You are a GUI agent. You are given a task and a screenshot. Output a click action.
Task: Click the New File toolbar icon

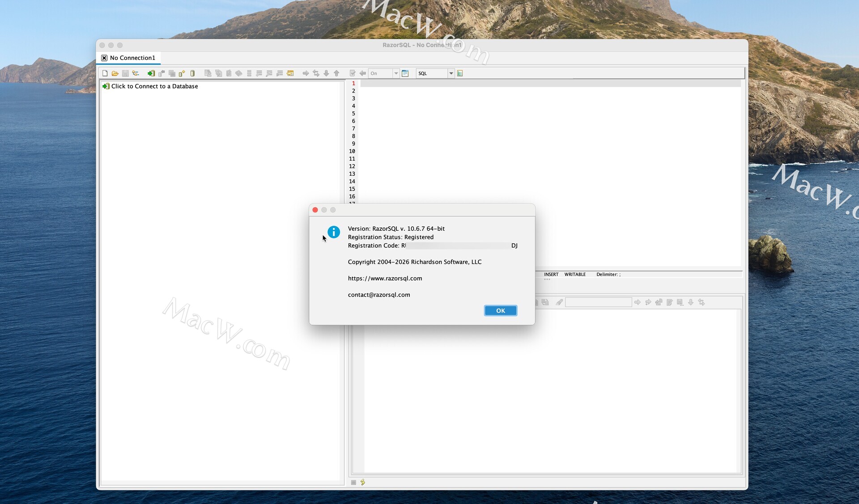click(x=105, y=73)
